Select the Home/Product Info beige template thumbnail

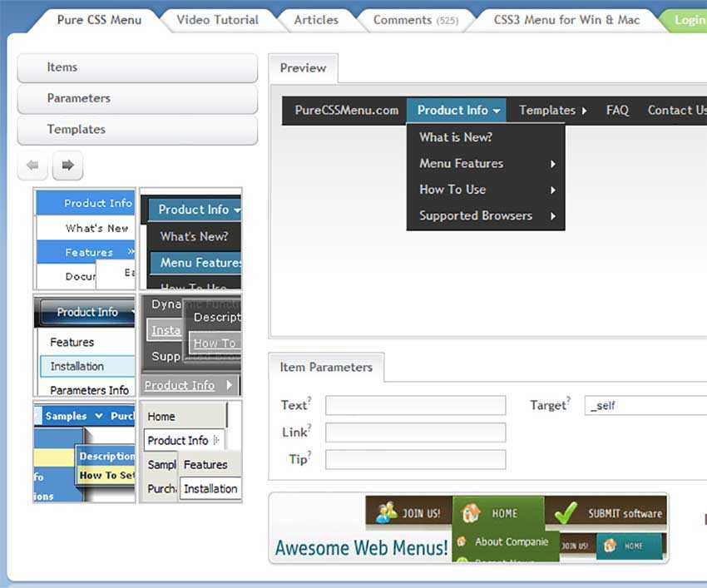pyautogui.click(x=190, y=452)
